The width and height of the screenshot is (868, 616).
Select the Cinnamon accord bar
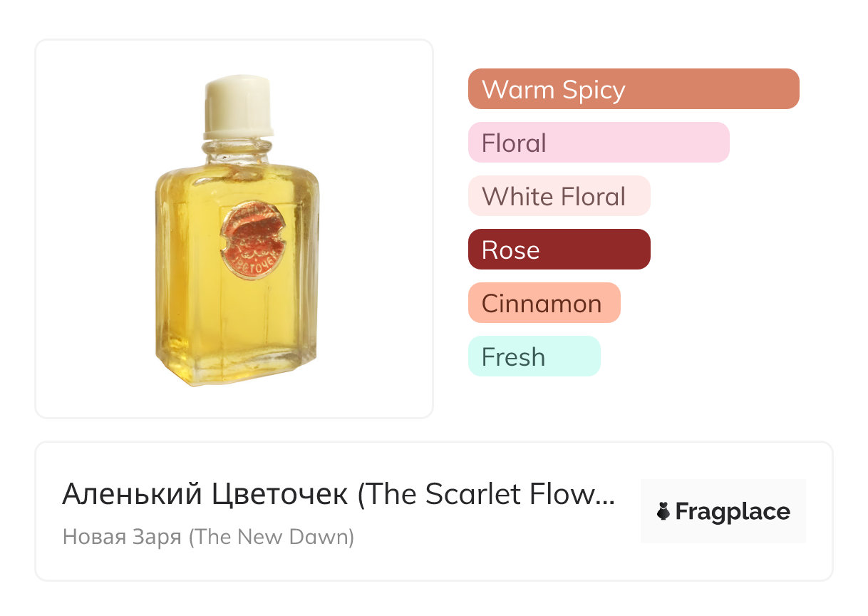544,303
